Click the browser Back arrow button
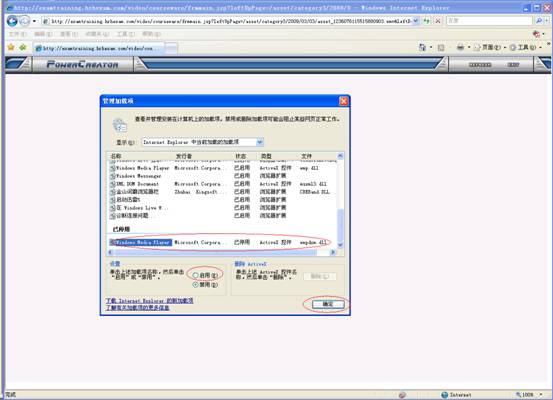This screenshot has width=553, height=400. tap(12, 21)
